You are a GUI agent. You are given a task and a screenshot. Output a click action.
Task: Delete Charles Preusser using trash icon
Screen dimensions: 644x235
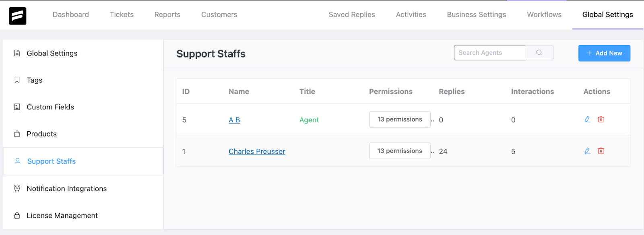coord(601,151)
